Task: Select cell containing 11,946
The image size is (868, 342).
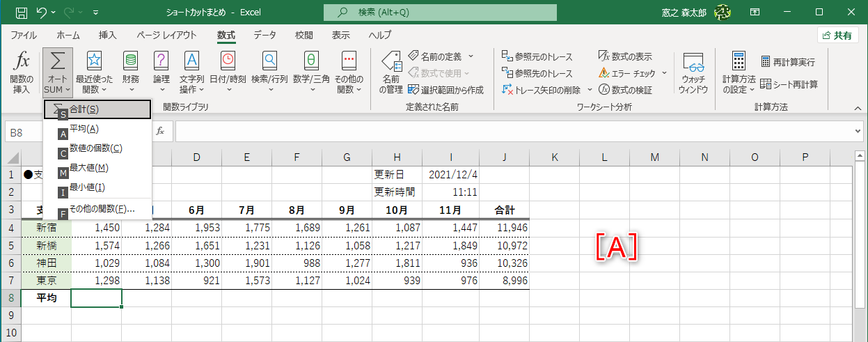Action: [x=505, y=228]
